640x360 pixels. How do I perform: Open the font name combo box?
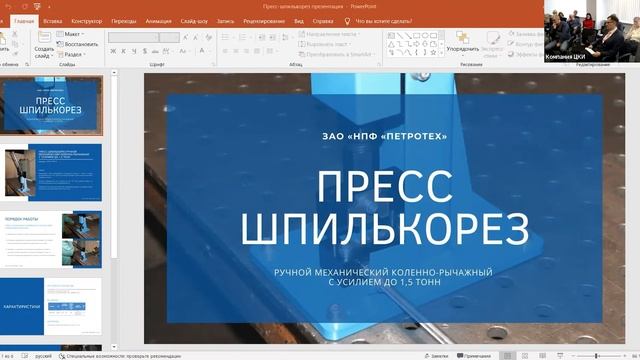click(x=133, y=37)
